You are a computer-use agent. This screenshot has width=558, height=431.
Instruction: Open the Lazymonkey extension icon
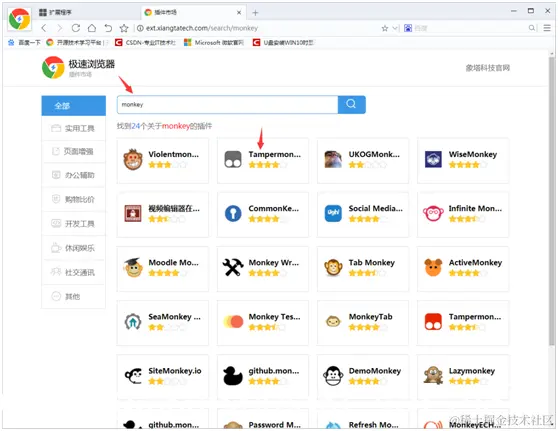[x=433, y=376]
